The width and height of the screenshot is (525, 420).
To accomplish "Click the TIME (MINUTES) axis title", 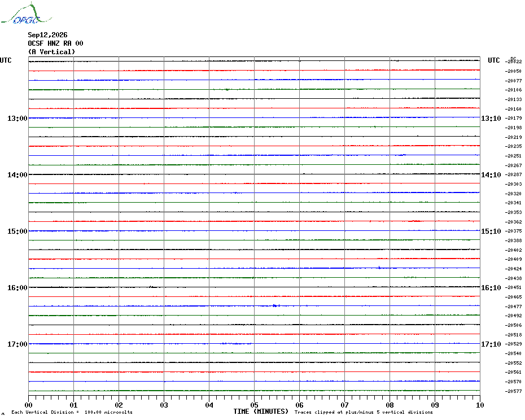I will [261, 412].
